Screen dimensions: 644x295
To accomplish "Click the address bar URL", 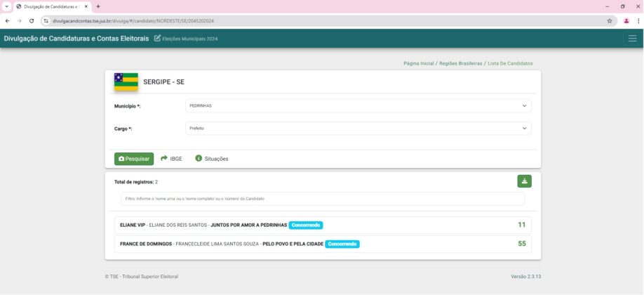I will click(x=133, y=20).
